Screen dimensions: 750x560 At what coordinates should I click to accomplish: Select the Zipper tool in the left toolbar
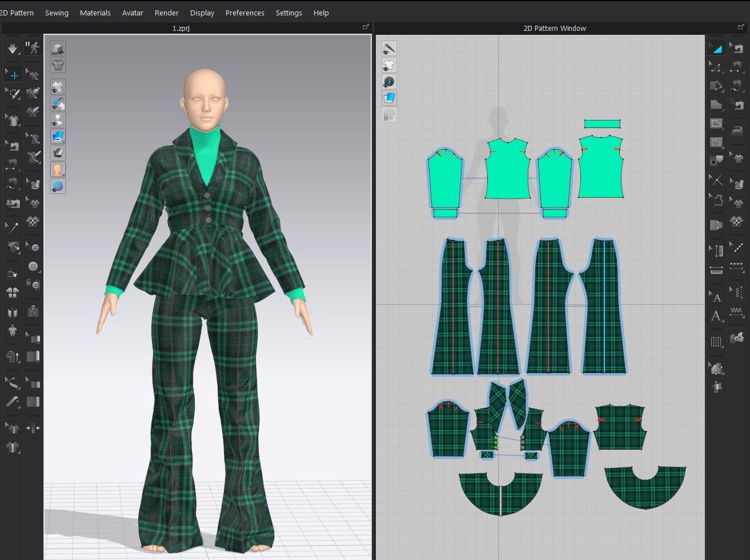coord(33,311)
